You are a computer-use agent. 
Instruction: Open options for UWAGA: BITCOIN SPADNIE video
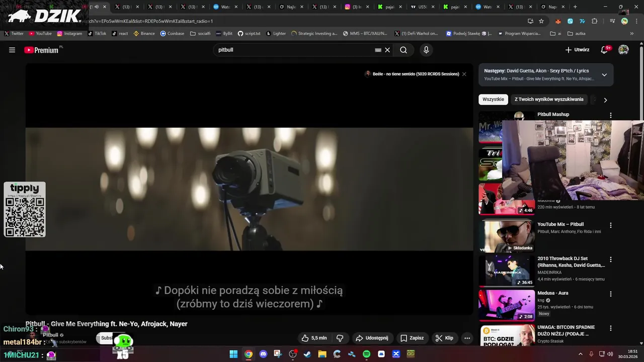tap(611, 328)
